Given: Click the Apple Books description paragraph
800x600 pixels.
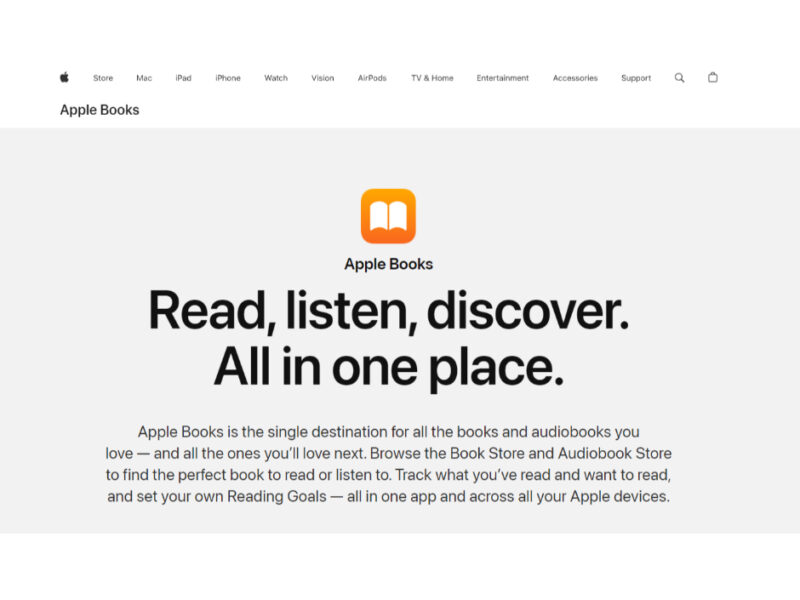Looking at the screenshot, I should click(x=388, y=464).
